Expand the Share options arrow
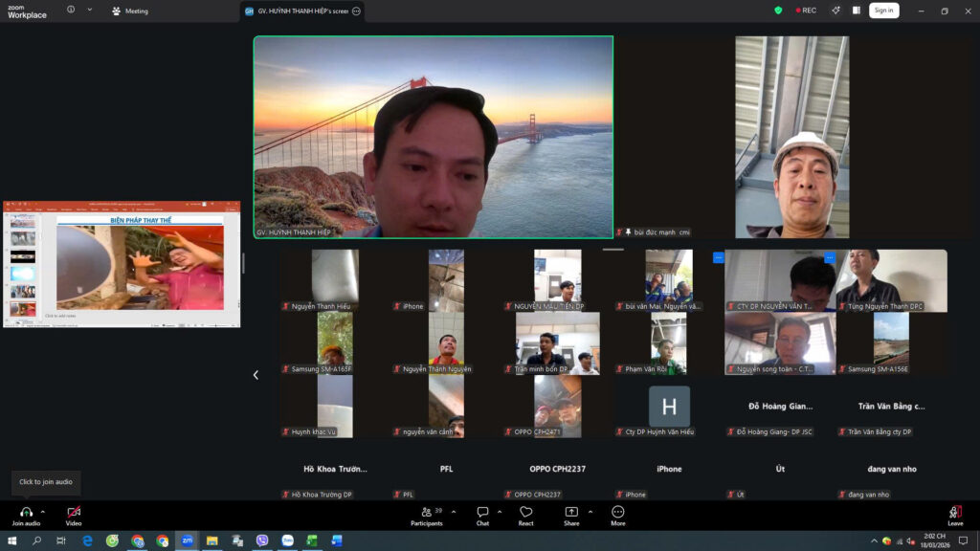The width and height of the screenshot is (980, 551). [x=590, y=512]
